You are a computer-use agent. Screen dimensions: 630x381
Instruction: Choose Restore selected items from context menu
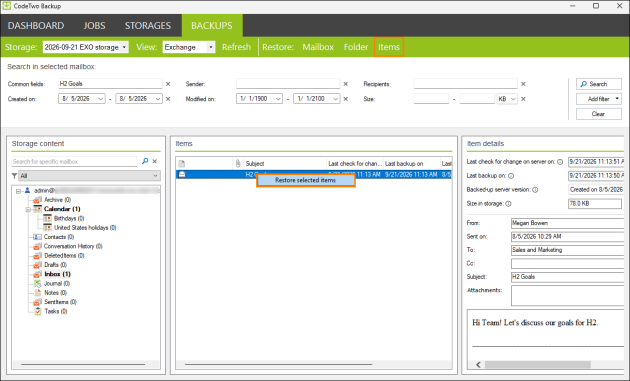coord(305,180)
